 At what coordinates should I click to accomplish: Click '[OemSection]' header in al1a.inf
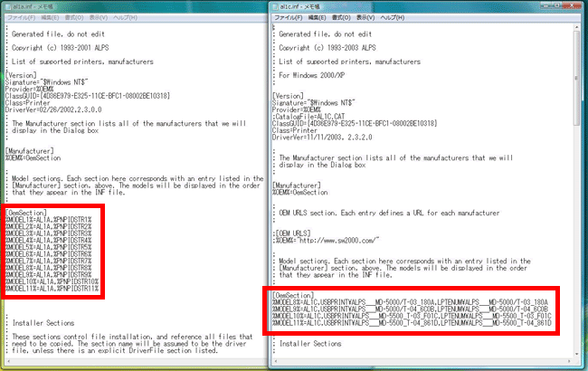[x=26, y=213]
